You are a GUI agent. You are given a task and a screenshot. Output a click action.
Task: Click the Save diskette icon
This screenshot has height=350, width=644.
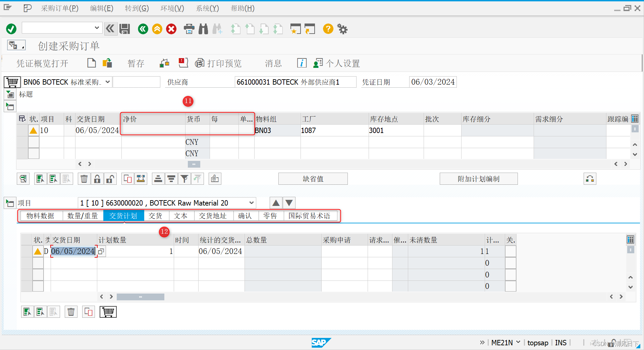[125, 29]
